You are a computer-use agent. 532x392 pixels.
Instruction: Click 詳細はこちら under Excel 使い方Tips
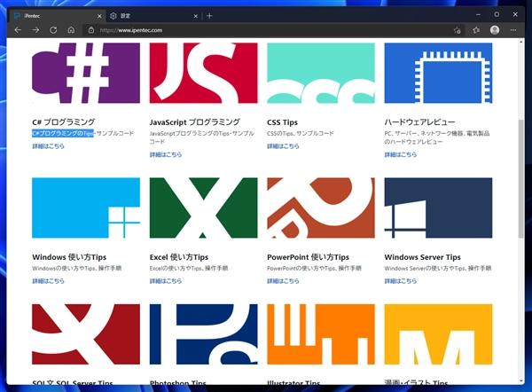point(166,281)
